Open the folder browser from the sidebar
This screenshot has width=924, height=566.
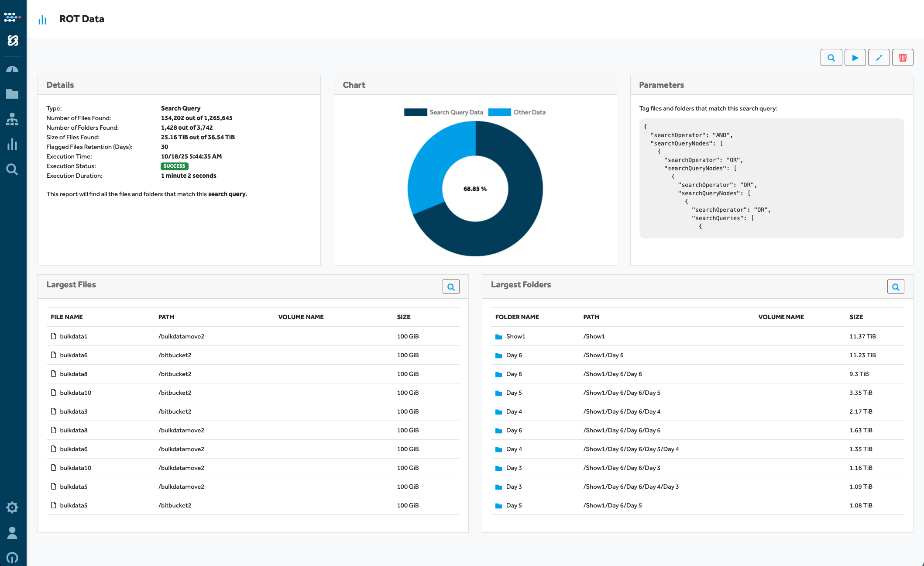[13, 94]
